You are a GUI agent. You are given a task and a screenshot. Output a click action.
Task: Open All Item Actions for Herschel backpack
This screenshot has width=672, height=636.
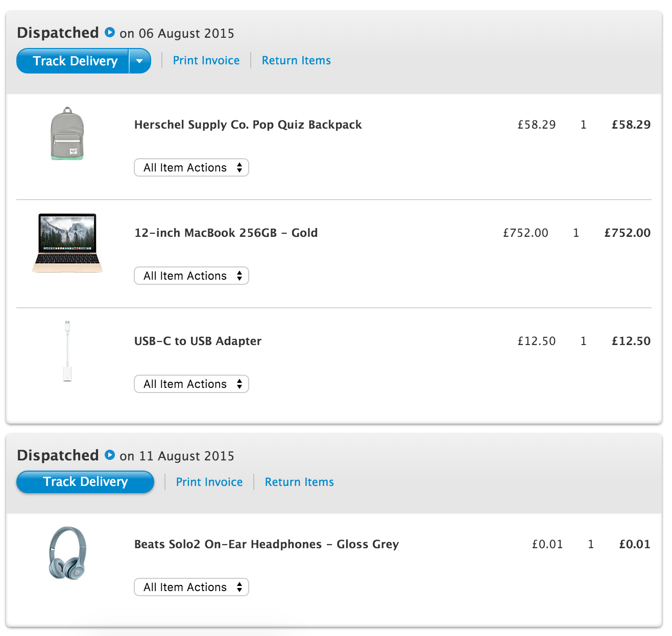[191, 167]
